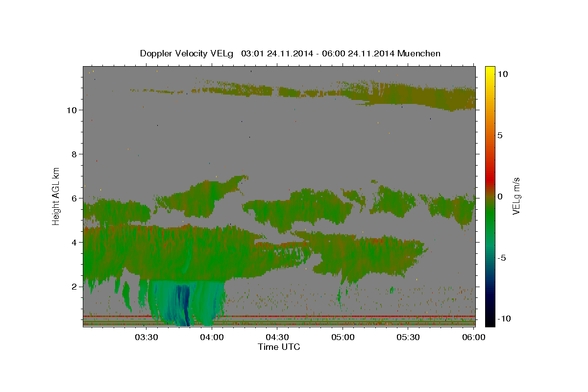Click the 'Muenchen' location in the title

tap(419, 53)
